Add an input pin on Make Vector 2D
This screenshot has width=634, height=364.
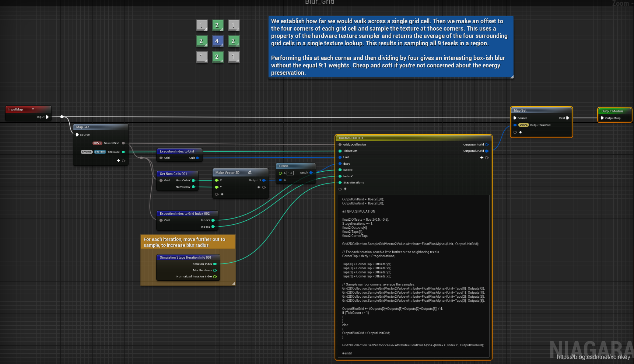[222, 194]
